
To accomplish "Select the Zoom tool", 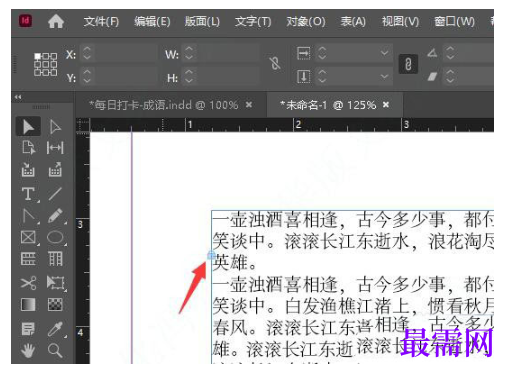I will [x=55, y=351].
